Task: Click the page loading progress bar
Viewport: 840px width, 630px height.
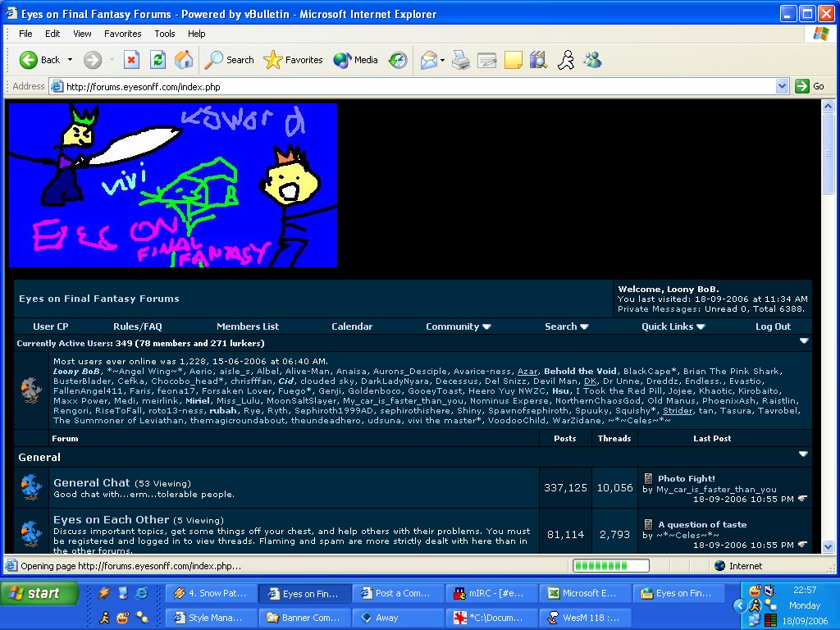Action: click(x=610, y=566)
